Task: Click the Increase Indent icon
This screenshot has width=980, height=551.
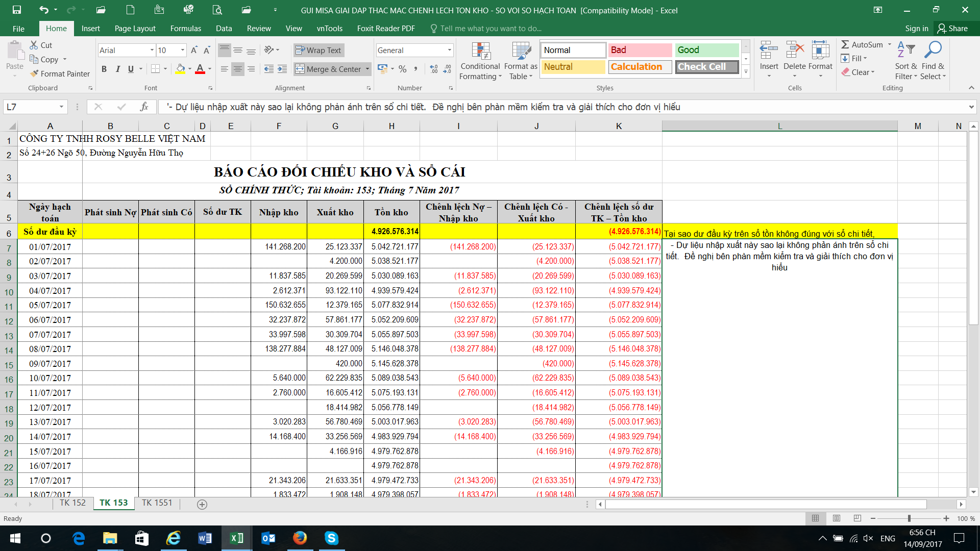Action: [282, 69]
